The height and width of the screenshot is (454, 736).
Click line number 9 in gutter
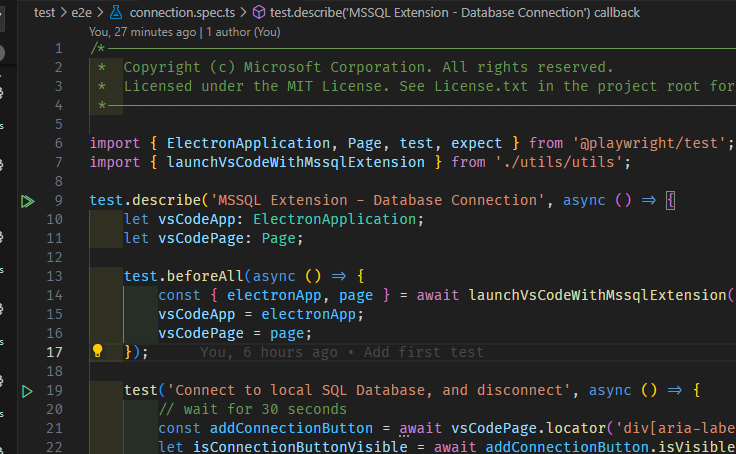click(58, 200)
